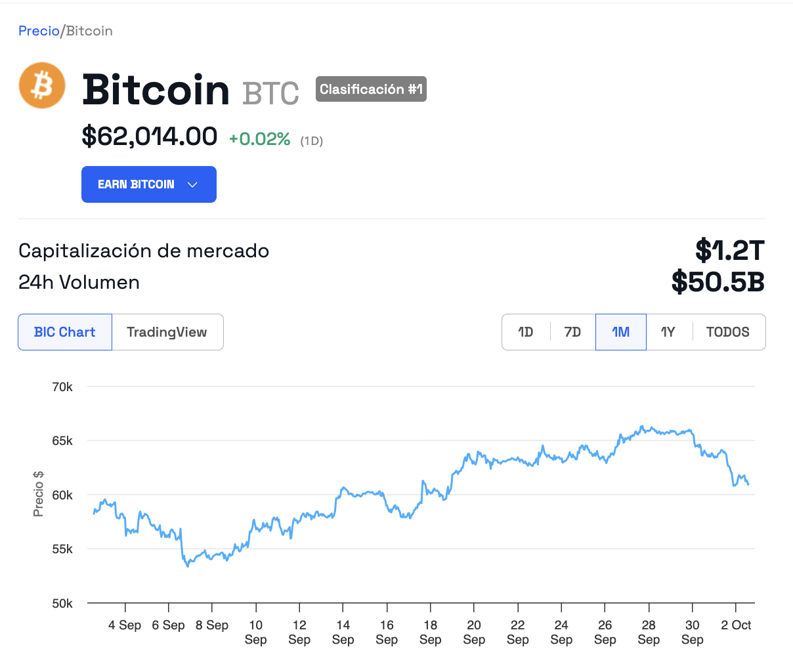
Task: Switch to the BIC Chart tab
Action: 65,332
